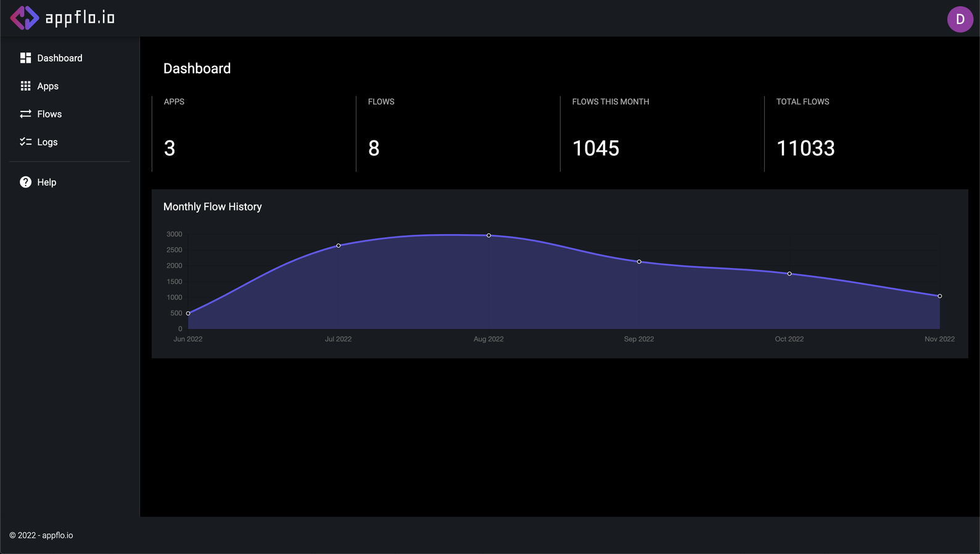
Task: Click the FLOWS THIS MONTH card label
Action: pos(611,102)
